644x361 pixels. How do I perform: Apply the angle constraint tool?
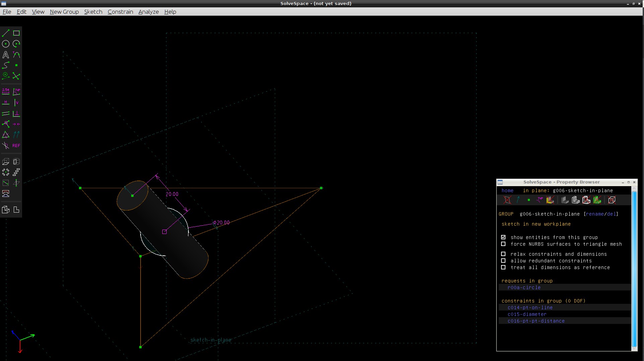pos(16,91)
